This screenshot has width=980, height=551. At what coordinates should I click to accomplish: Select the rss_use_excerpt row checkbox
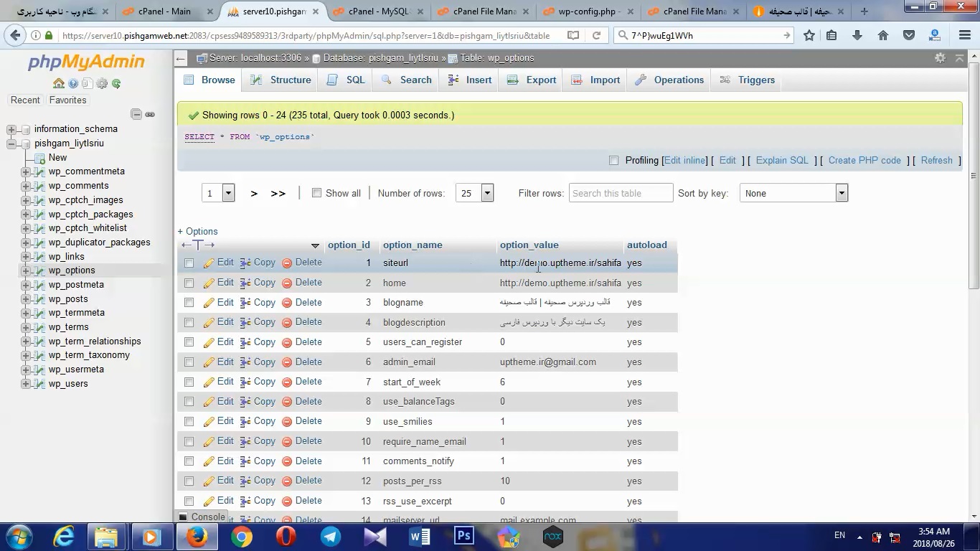click(189, 501)
